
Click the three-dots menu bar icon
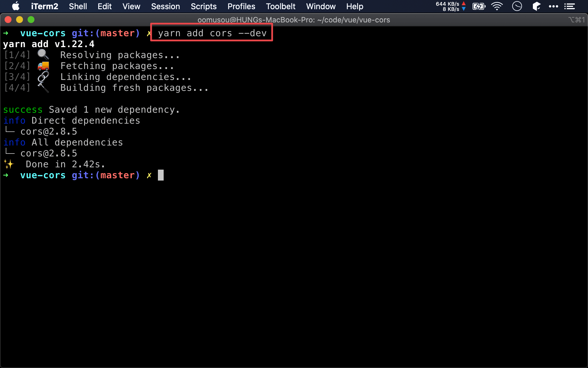pyautogui.click(x=553, y=6)
